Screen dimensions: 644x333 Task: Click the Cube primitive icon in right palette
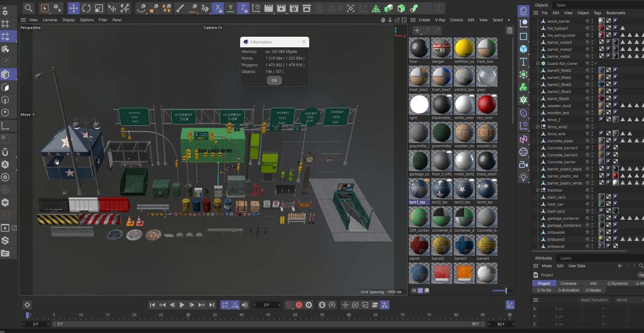pyautogui.click(x=523, y=49)
